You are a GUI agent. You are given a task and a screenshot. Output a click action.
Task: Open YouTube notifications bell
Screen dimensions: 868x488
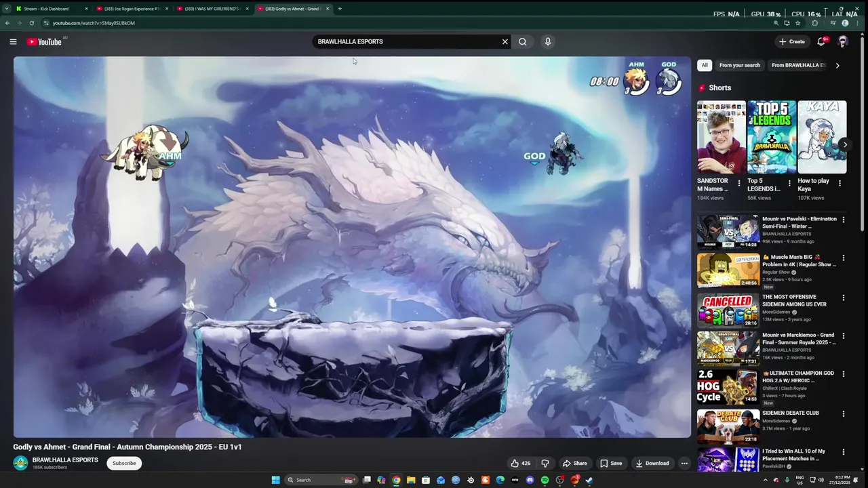(821, 41)
